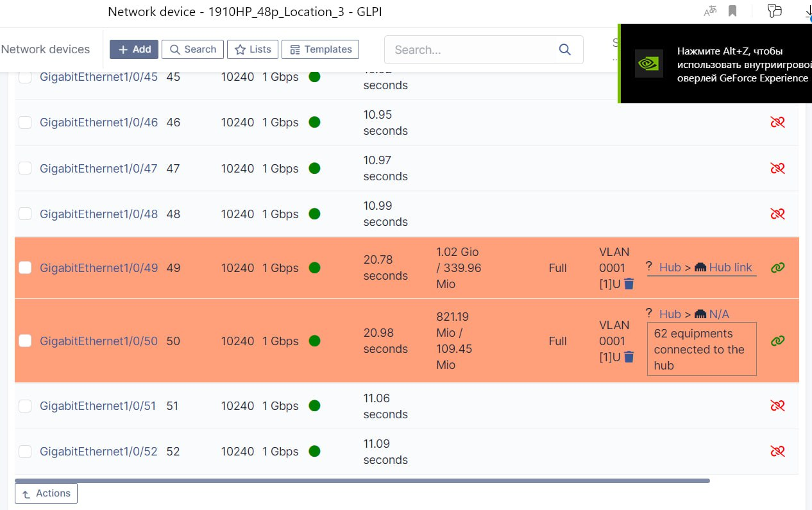The width and height of the screenshot is (812, 510).
Task: Switch to the Network devices section
Action: point(45,49)
